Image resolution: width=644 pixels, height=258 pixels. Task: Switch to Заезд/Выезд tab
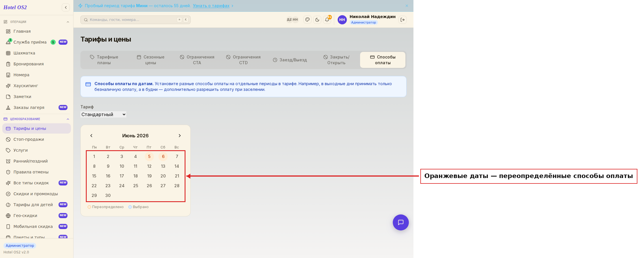point(290,60)
